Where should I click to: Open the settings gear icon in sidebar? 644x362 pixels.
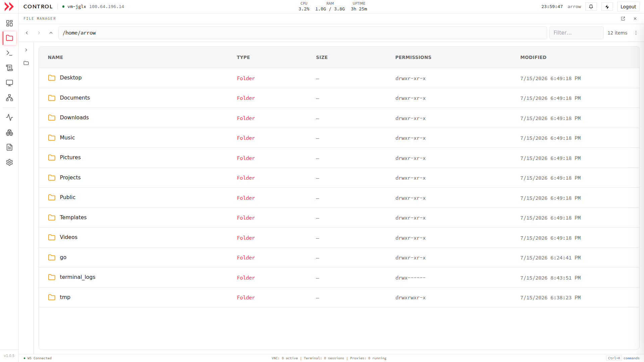[9, 163]
